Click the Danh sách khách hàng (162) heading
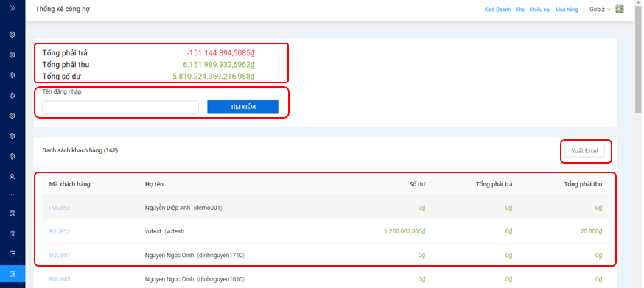 (x=80, y=150)
